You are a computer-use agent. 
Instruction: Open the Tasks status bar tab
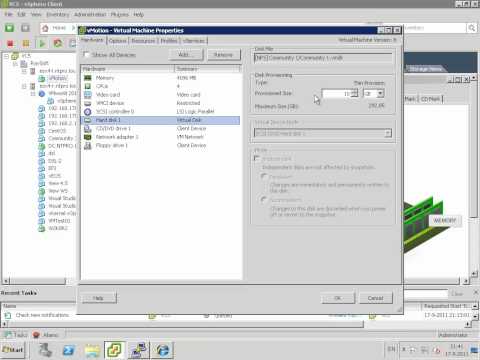click(x=16, y=335)
